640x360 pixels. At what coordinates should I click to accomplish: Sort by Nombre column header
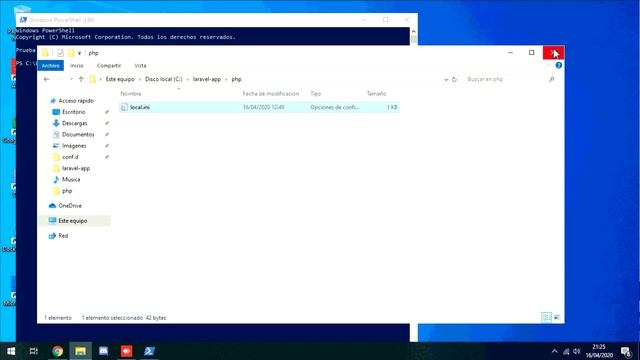tap(131, 94)
